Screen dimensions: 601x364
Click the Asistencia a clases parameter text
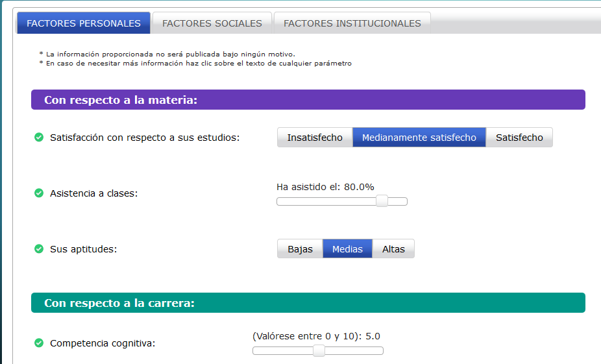[93, 193]
